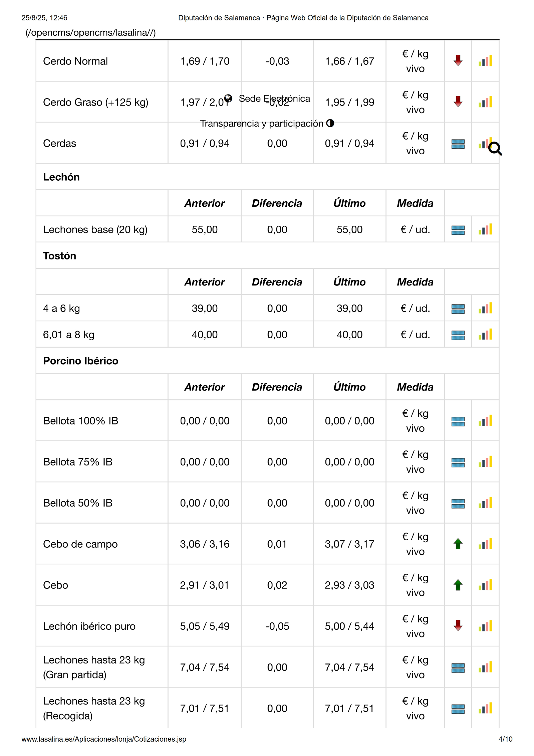Click the blue equal icon for Cerdas
This screenshot has width=534, height=756.
(x=458, y=144)
